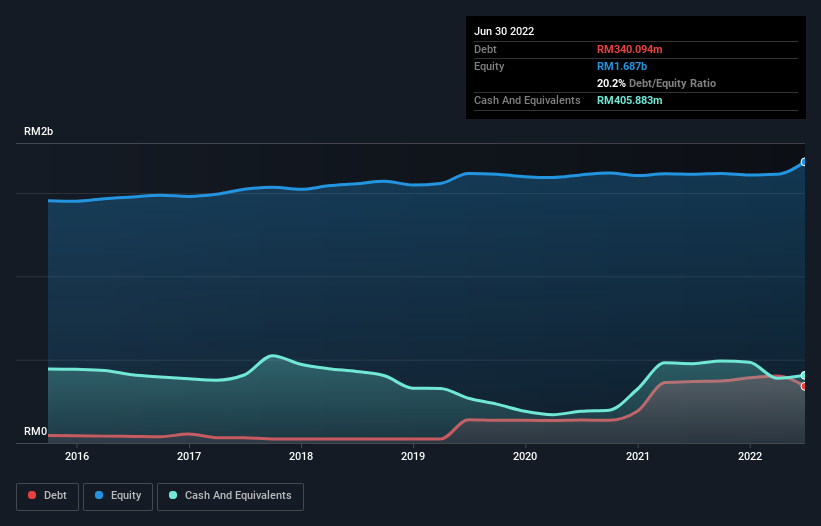Viewport: 821px width, 526px height.
Task: Click the RM0 y-axis label
Action: [36, 432]
